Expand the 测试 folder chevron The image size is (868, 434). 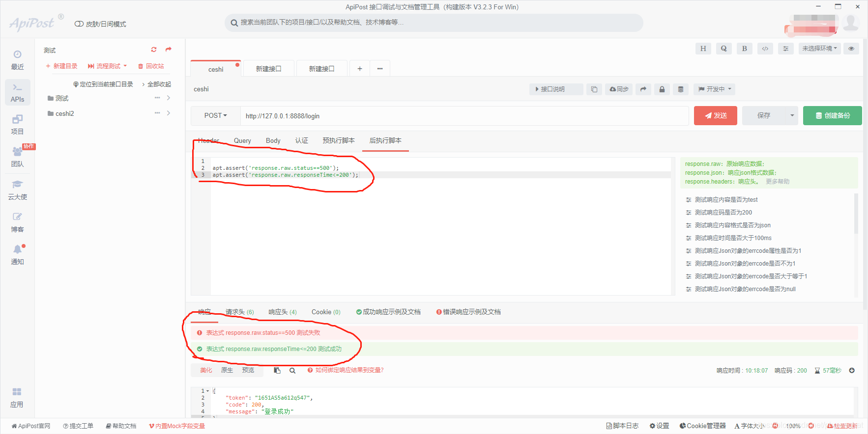[169, 98]
